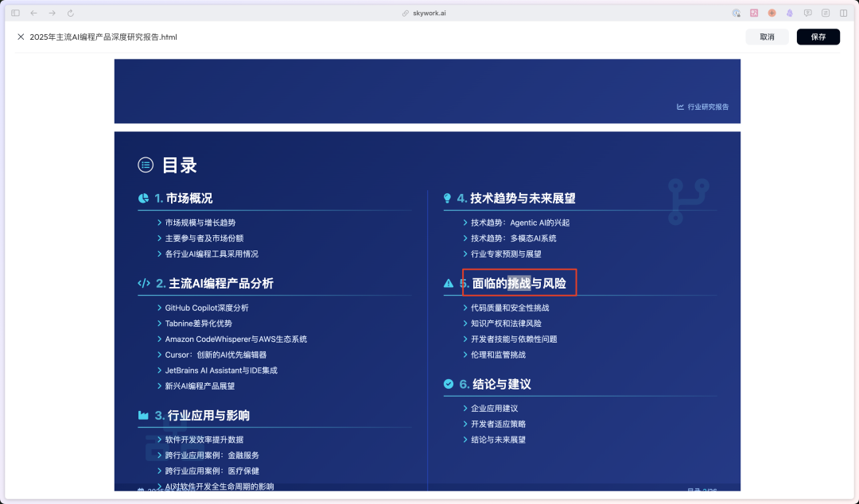Click the chevron before 代码质量和安全性挑战

pyautogui.click(x=465, y=308)
